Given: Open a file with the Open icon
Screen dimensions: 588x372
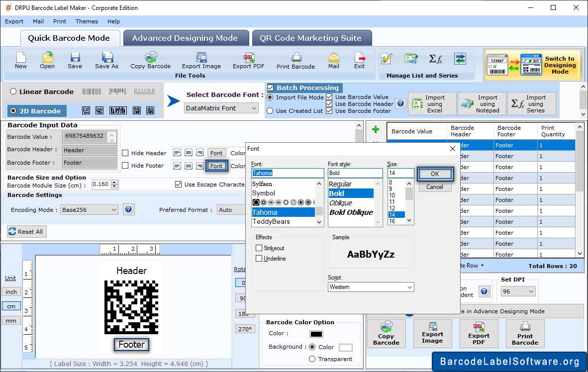Looking at the screenshot, I should click(x=47, y=61).
